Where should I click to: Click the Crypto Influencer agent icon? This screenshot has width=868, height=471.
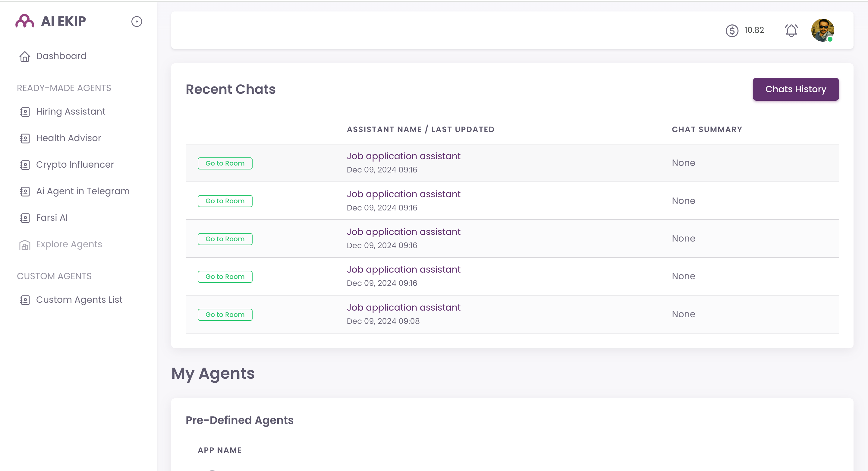pos(25,165)
